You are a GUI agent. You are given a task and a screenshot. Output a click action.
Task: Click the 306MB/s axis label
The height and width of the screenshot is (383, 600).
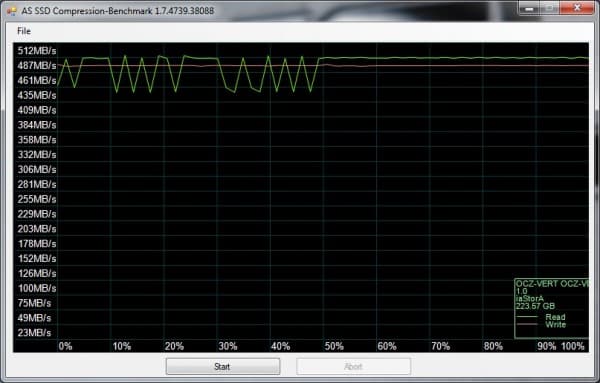click(x=37, y=169)
